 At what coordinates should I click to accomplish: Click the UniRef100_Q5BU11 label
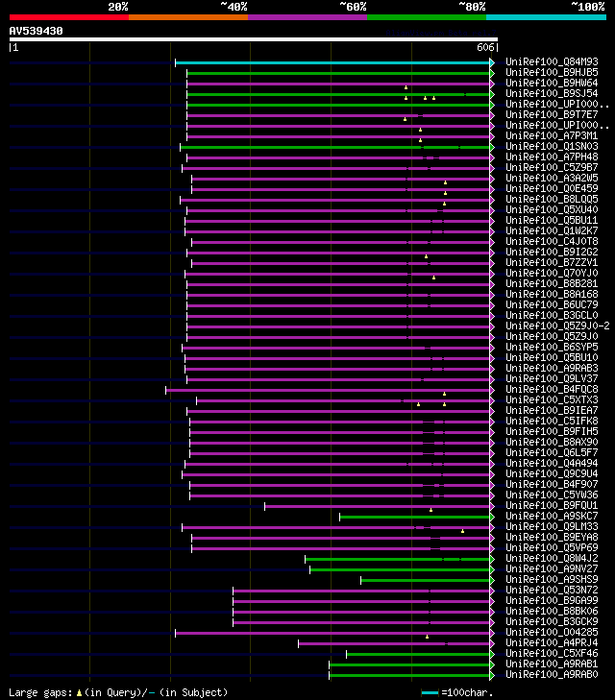552,220
